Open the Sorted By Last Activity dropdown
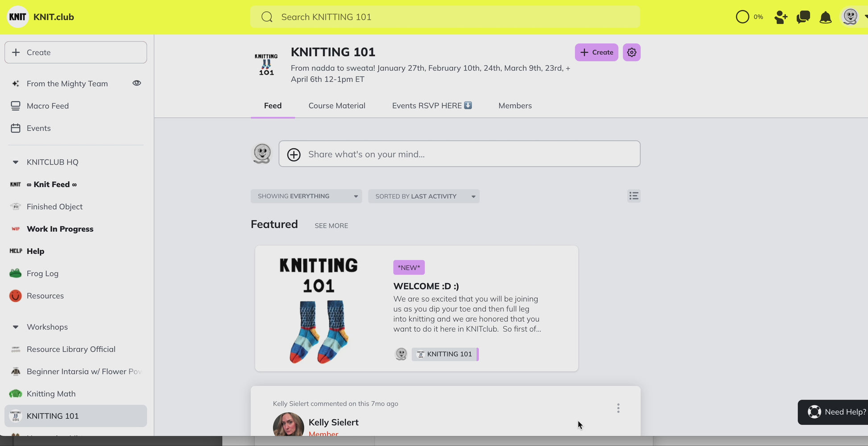 [x=423, y=196]
